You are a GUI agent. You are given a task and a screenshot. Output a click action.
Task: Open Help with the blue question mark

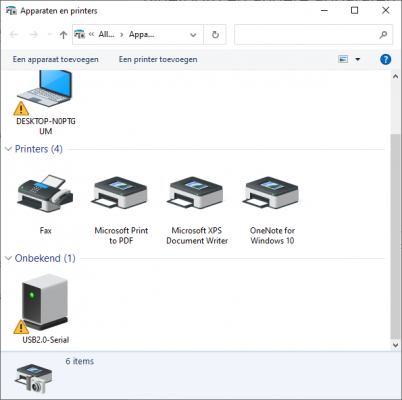point(385,60)
